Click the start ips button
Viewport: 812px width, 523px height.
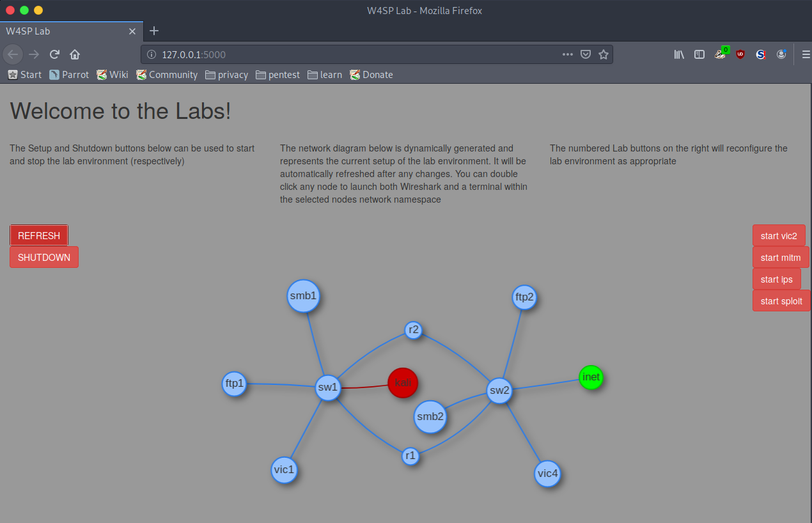[776, 279]
